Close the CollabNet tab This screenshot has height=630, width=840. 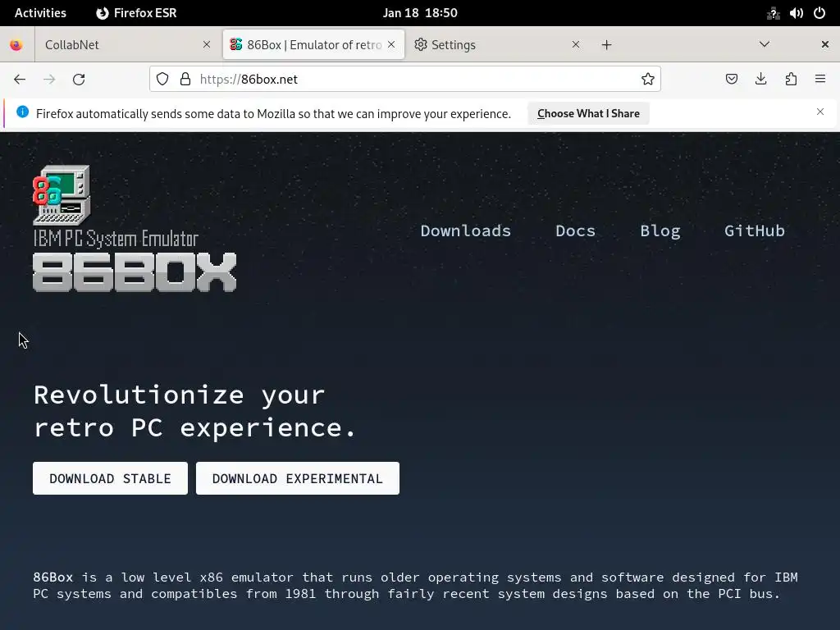[x=207, y=44]
